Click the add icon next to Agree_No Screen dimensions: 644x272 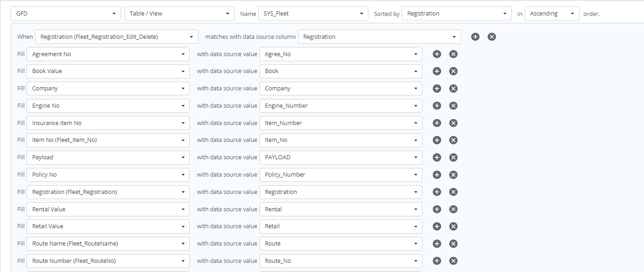[x=436, y=54]
